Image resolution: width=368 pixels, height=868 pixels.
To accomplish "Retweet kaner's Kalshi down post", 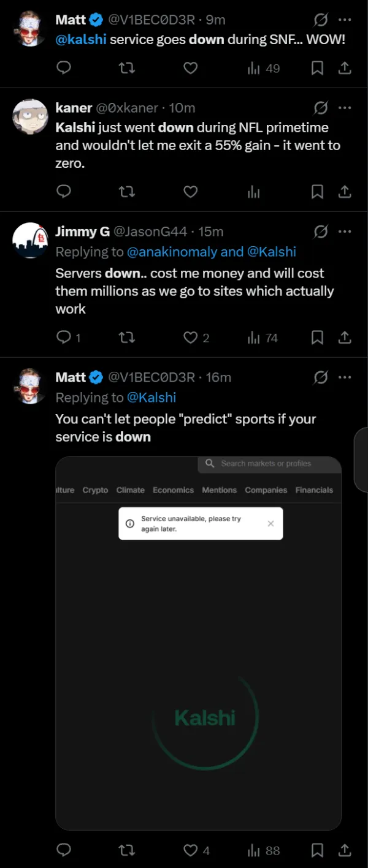I will point(127,192).
